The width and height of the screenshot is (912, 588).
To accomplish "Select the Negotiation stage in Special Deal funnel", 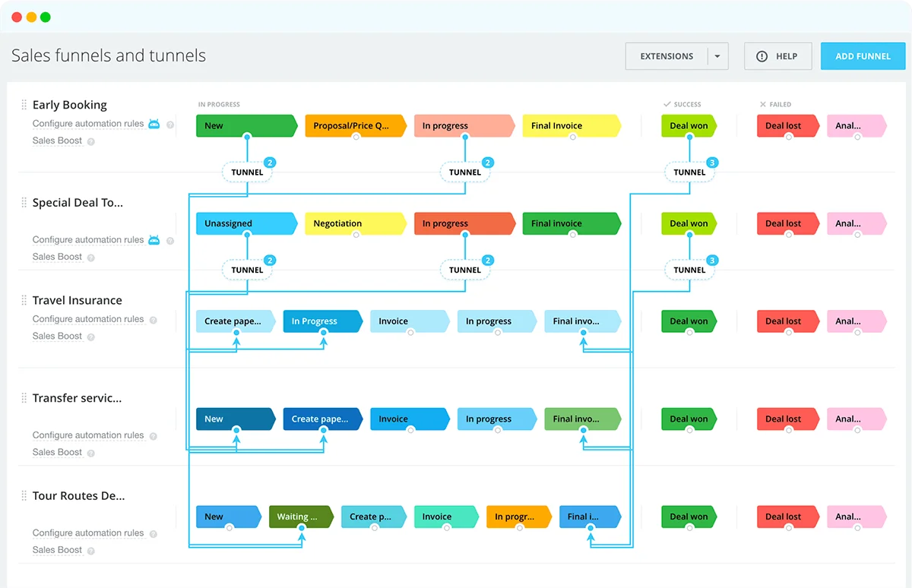I will [x=353, y=223].
